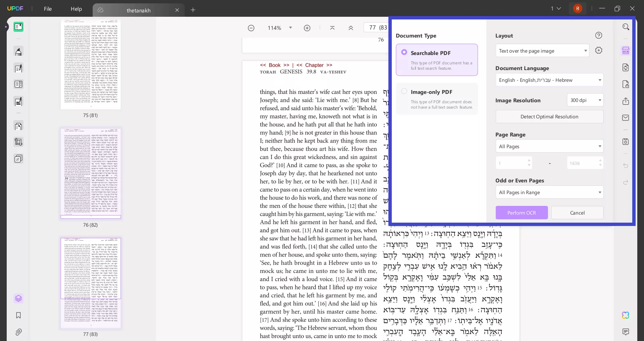Open the zoom level dropdown arrow near 114%

290,28
